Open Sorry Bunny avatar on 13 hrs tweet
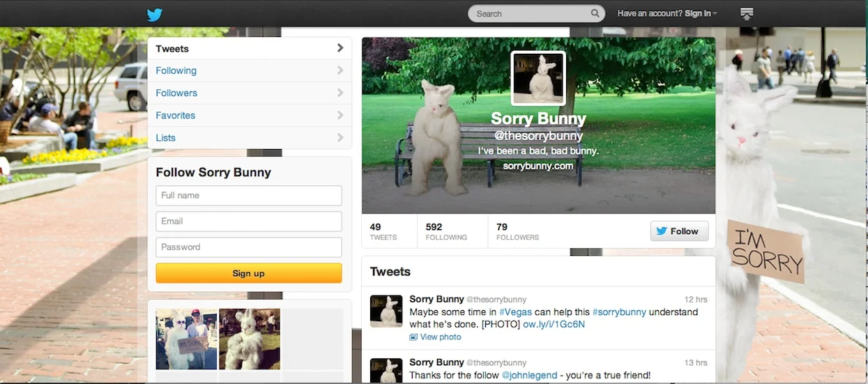This screenshot has height=384, width=868. point(386,371)
